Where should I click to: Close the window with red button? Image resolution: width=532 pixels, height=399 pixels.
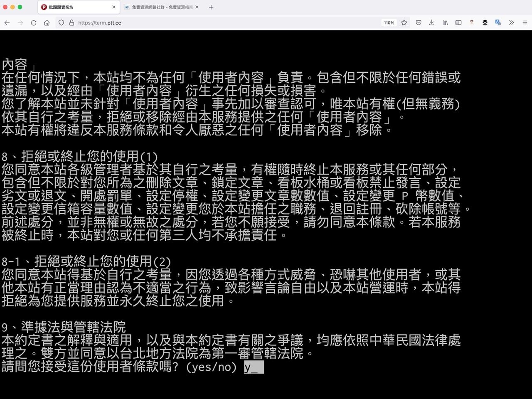(5, 7)
